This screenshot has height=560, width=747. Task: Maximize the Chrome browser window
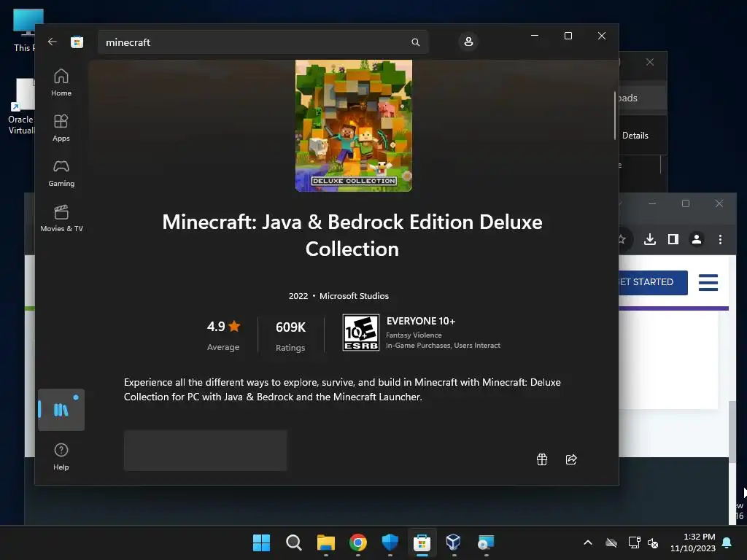(x=686, y=203)
